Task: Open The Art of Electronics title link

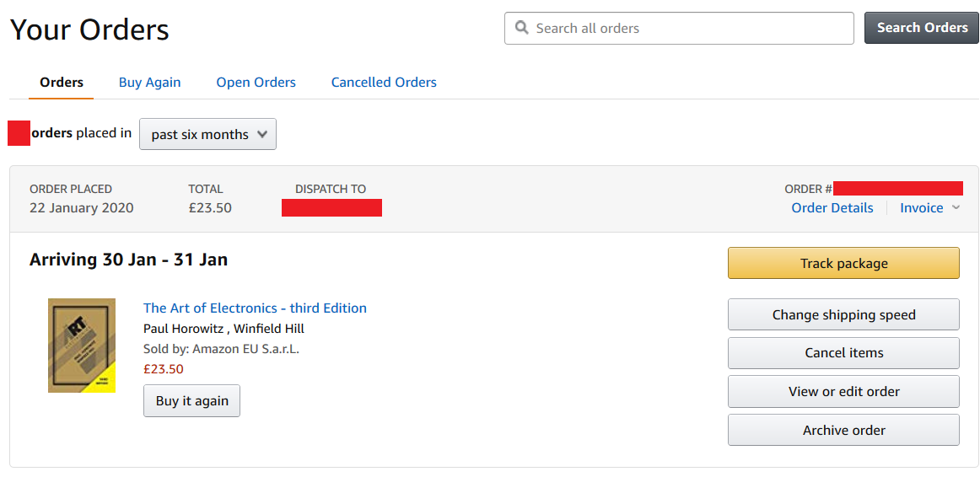Action: 255,308
